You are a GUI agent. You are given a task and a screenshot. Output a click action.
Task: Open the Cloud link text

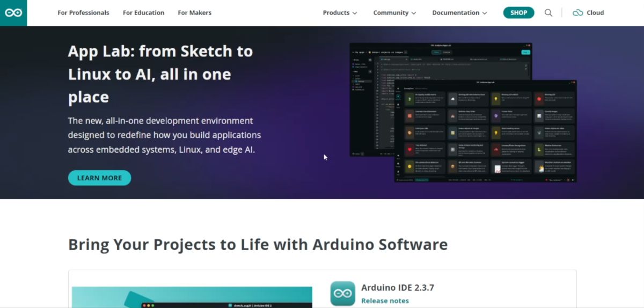point(595,13)
